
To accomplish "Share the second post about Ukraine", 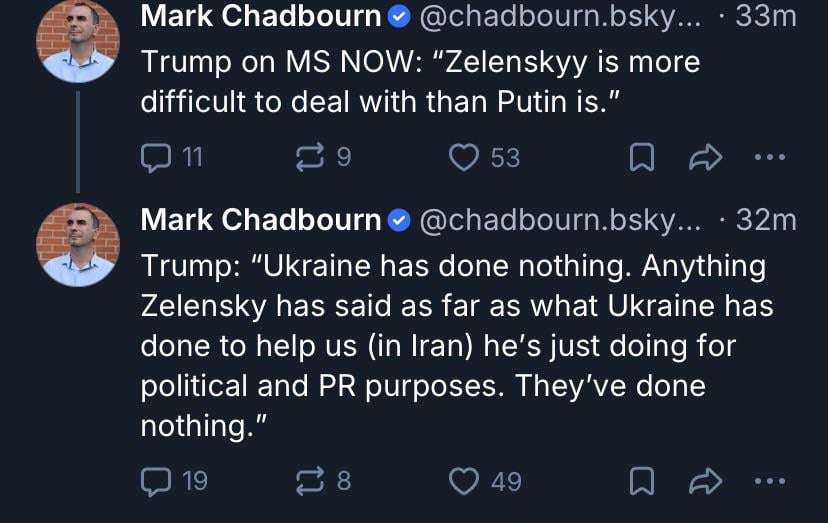I will [705, 481].
